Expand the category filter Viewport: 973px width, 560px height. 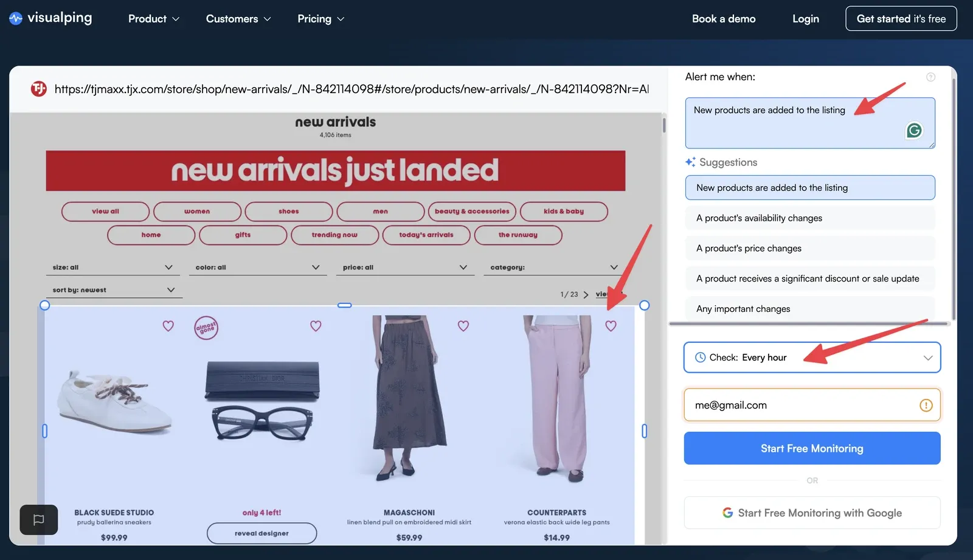pos(554,268)
